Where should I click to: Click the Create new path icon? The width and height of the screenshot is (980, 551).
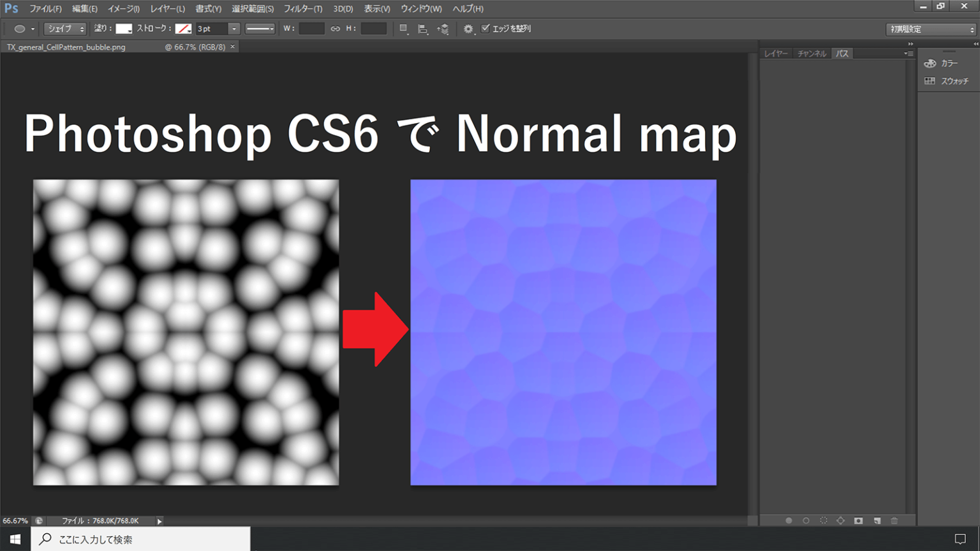(x=875, y=520)
